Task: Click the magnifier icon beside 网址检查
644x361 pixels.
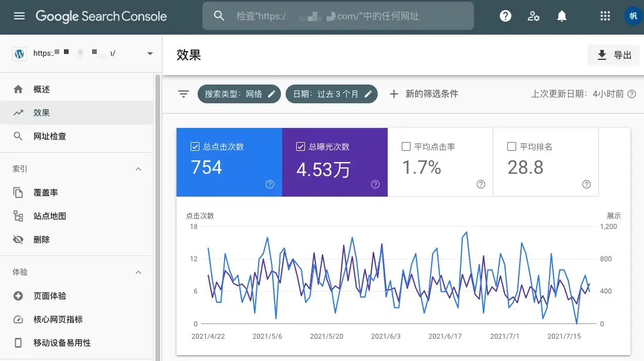Action: click(x=18, y=136)
